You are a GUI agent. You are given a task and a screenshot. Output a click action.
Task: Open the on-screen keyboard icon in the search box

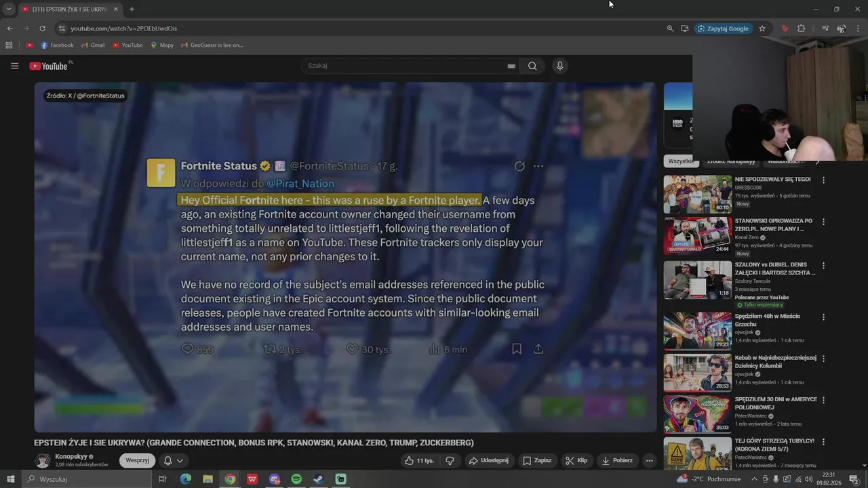(x=511, y=66)
